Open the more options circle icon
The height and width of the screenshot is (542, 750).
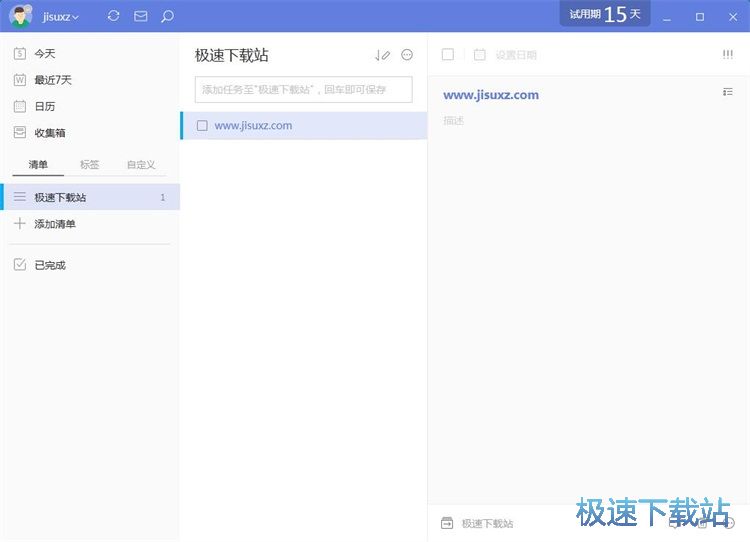click(407, 55)
